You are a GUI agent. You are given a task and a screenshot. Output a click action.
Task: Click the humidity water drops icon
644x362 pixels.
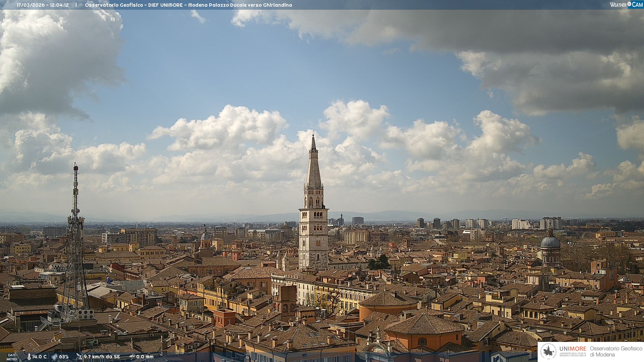54,357
